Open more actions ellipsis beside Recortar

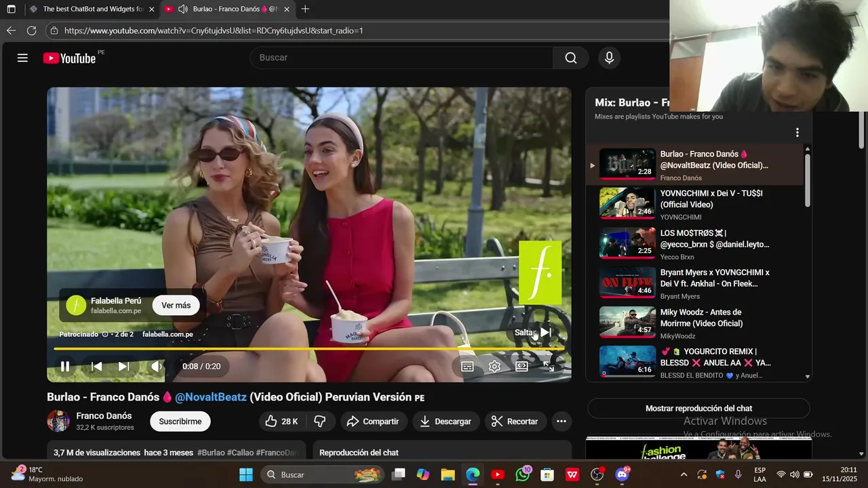pos(561,422)
